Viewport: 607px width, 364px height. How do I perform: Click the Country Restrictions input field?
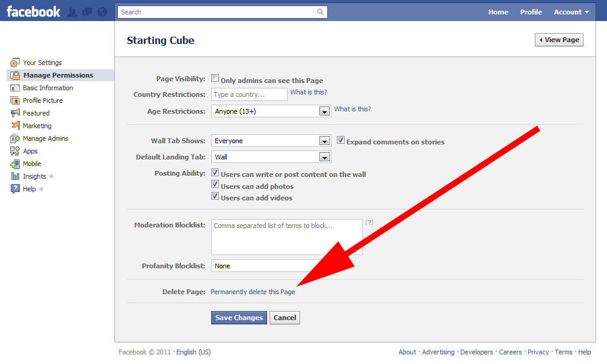[x=249, y=94]
